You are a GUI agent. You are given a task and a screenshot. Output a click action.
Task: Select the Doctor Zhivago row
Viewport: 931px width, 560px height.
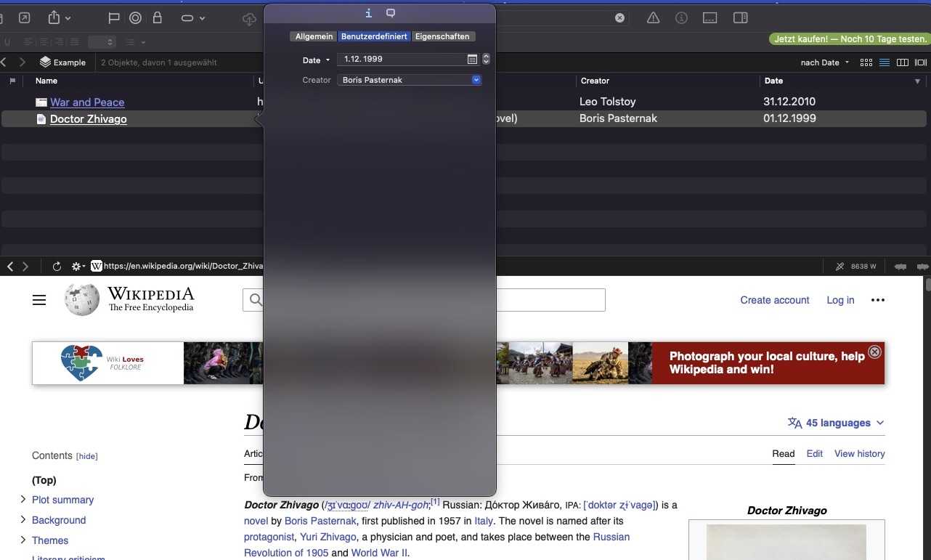click(x=465, y=119)
